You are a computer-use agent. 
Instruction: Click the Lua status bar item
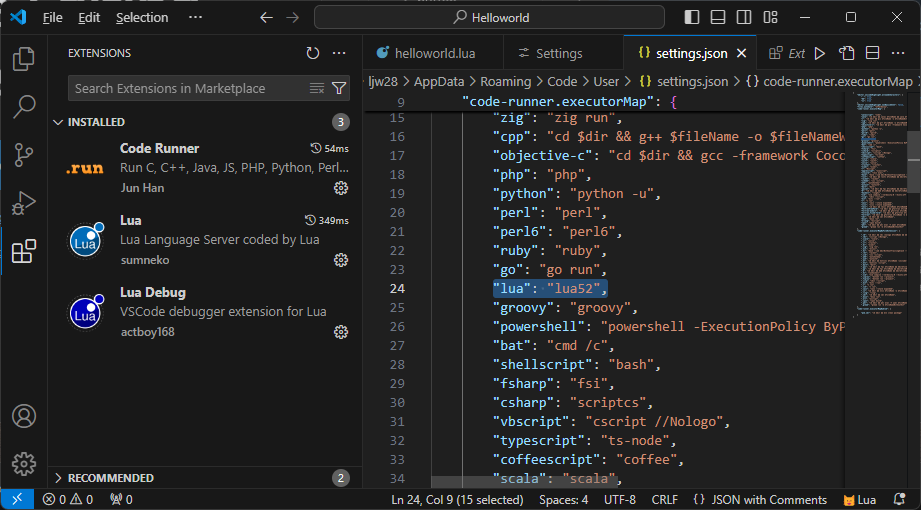[860, 500]
